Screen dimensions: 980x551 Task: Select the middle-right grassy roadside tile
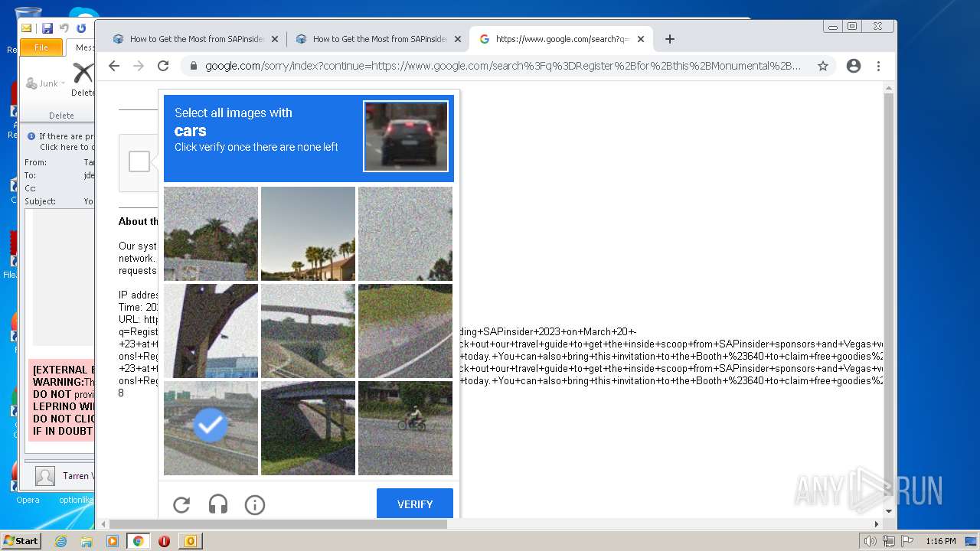(x=405, y=331)
